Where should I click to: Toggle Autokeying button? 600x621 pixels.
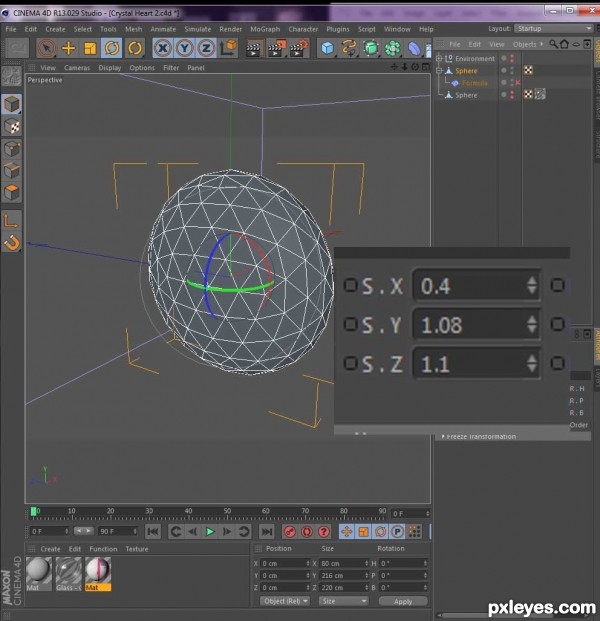point(307,532)
